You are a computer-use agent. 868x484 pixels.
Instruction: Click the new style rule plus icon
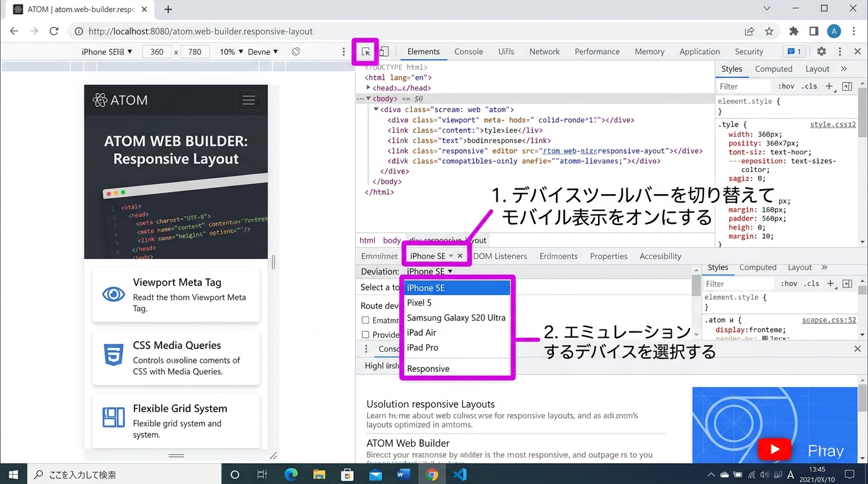coord(830,86)
